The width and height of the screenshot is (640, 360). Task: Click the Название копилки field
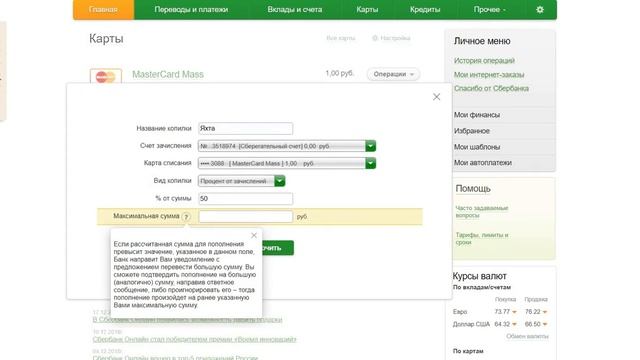pos(245,128)
